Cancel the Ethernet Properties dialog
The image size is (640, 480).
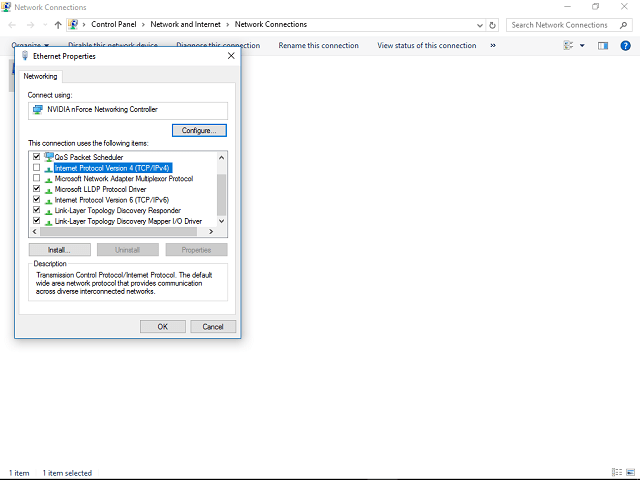pyautogui.click(x=213, y=327)
